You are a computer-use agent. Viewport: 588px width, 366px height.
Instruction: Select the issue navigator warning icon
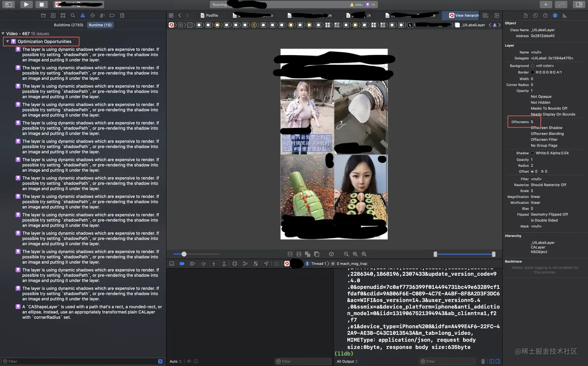click(x=82, y=16)
